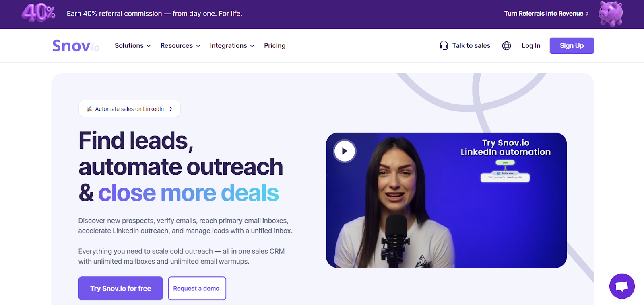Click the purple piggy bank icon
This screenshot has height=305, width=644.
(x=611, y=14)
